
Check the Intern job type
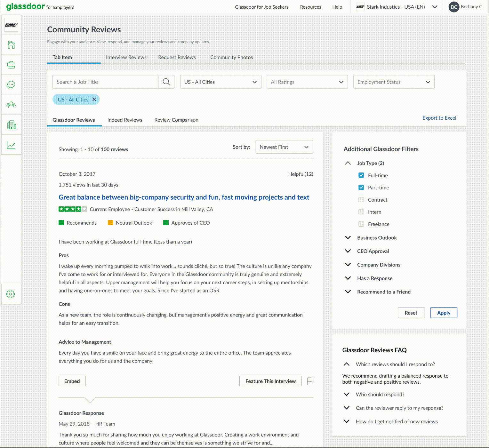361,212
